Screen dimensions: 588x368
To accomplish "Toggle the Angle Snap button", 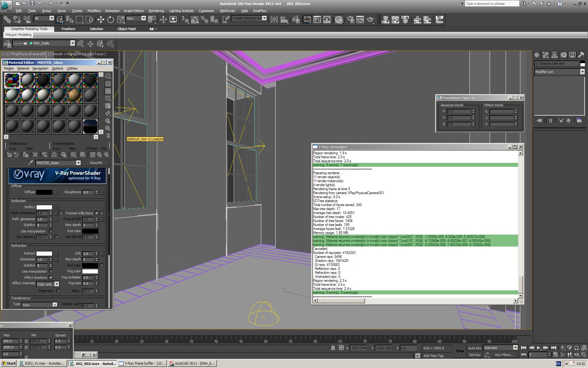I will [x=195, y=20].
